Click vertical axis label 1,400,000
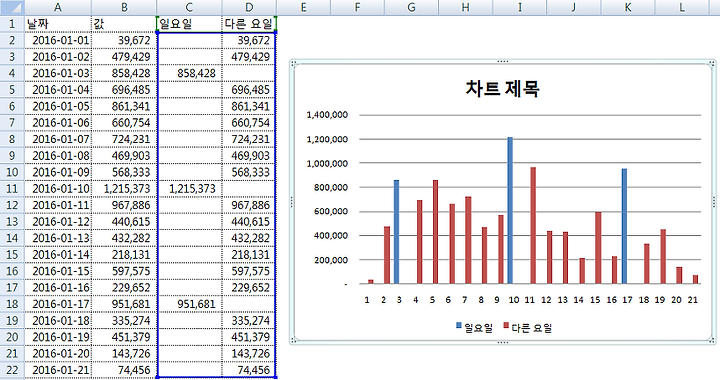Viewport: 720px width, 380px height. (327, 115)
